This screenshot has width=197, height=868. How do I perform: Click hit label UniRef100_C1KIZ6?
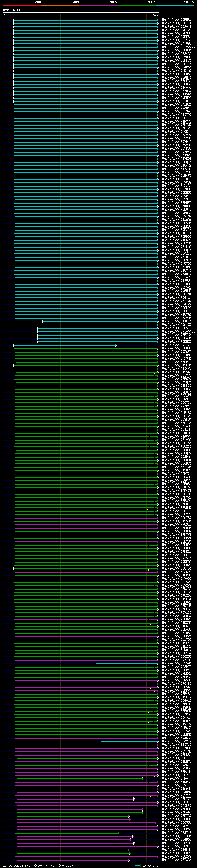click(x=176, y=64)
